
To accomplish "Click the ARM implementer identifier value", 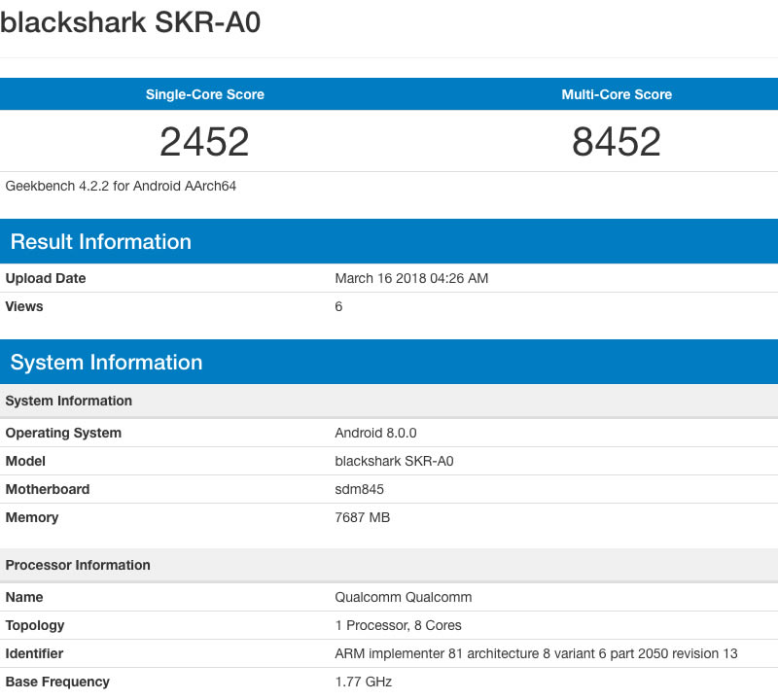I will click(x=536, y=653).
